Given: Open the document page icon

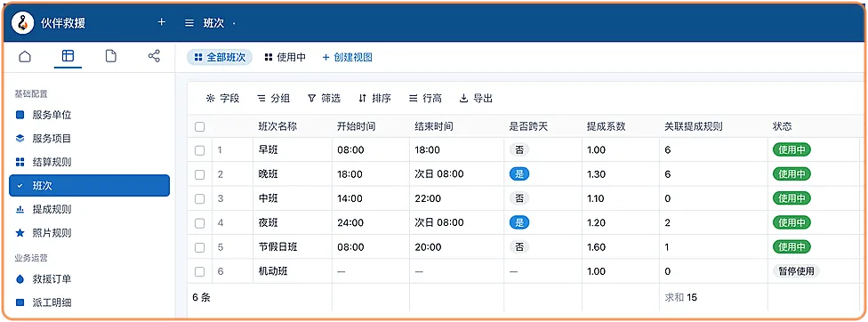Looking at the screenshot, I should 110,56.
